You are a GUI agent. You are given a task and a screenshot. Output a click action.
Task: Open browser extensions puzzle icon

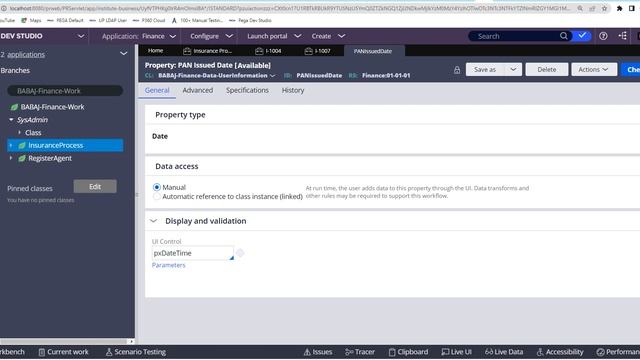coord(619,8)
